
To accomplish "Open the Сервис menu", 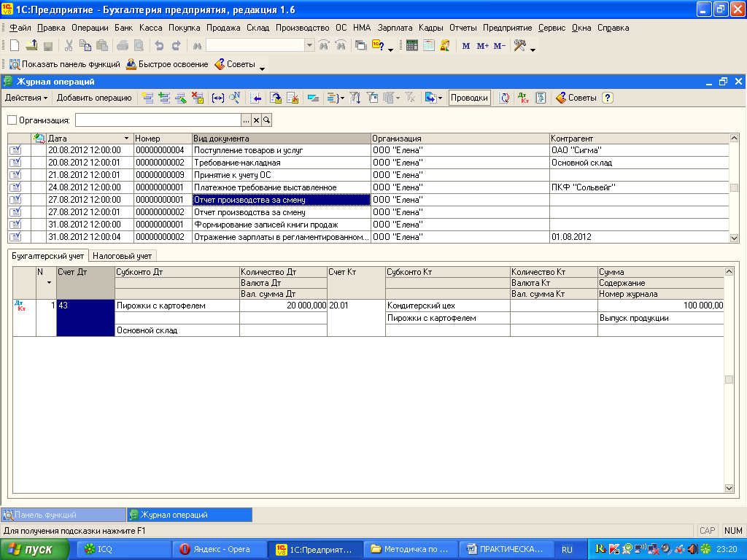I will 551,28.
